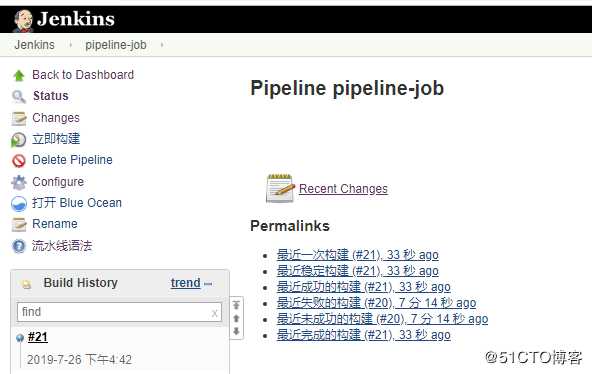Open permalink 最近一次构建 (#21)
Image resolution: width=592 pixels, height=374 pixels.
tap(358, 255)
